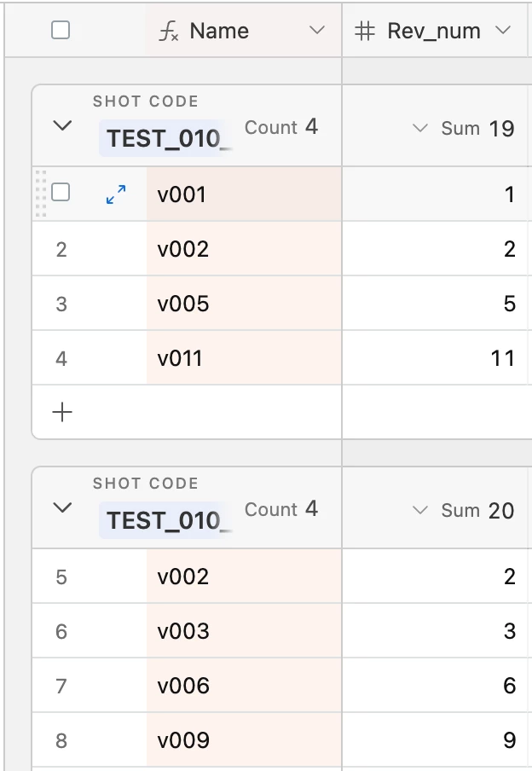Collapse the first SHOT CODE group
This screenshot has height=771, width=532.
(62, 126)
